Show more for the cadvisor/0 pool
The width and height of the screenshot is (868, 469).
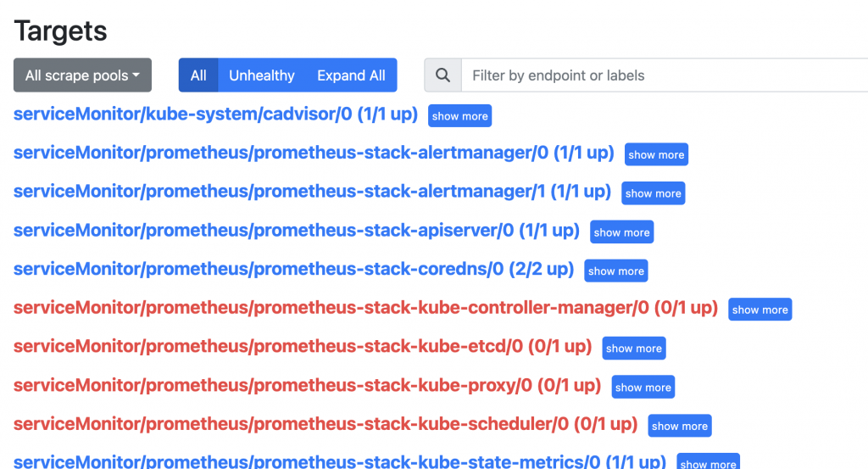460,115
